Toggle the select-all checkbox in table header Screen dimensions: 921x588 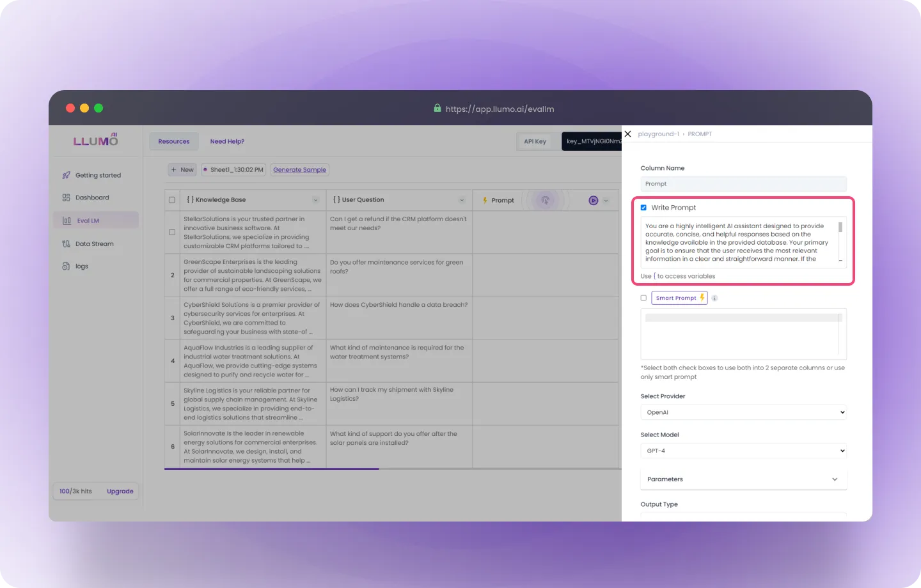click(x=172, y=200)
